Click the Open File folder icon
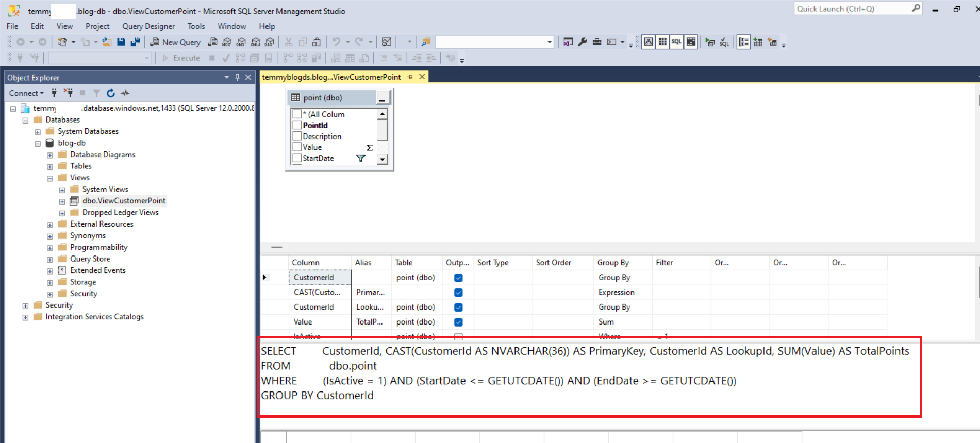980x443 pixels. pyautogui.click(x=107, y=42)
